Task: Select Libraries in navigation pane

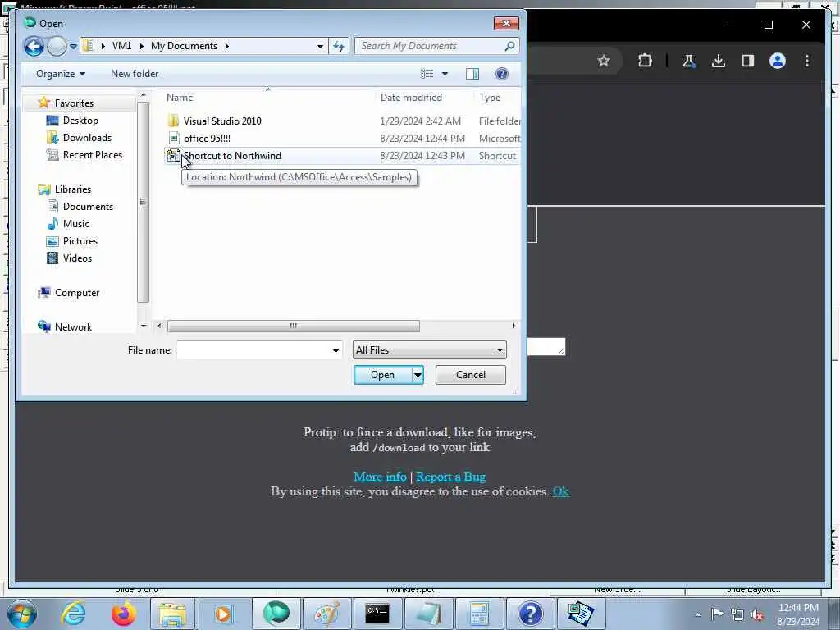Action: coord(73,189)
